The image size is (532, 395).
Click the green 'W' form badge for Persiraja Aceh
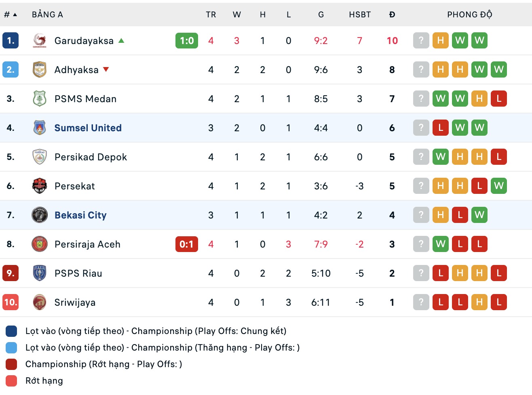tap(441, 244)
